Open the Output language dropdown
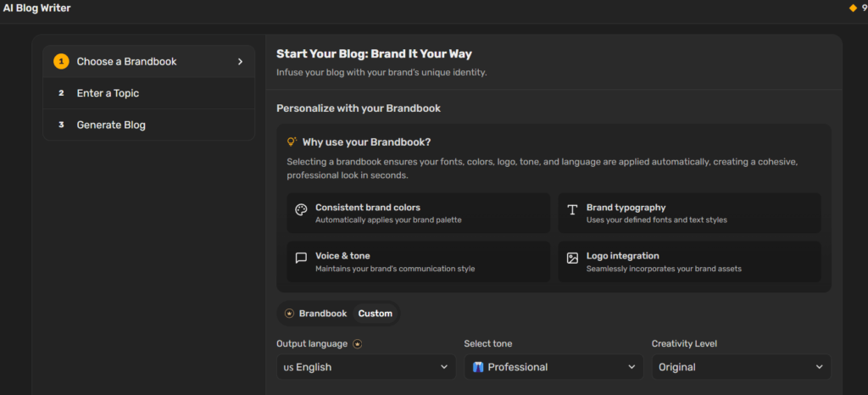The height and width of the screenshot is (395, 868). point(366,367)
